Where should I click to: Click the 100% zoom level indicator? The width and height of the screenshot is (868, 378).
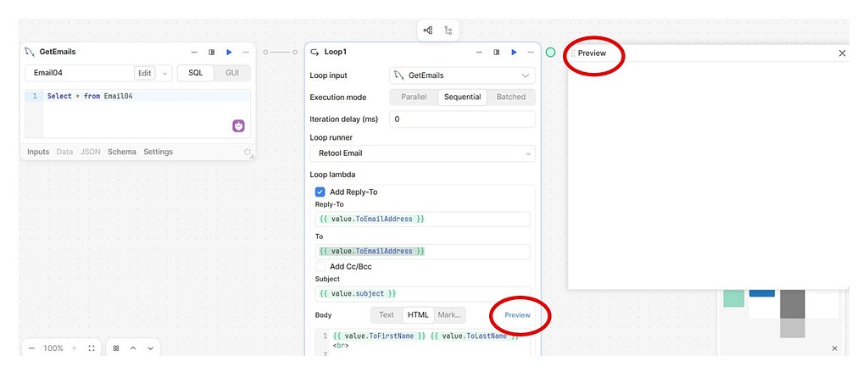(53, 348)
